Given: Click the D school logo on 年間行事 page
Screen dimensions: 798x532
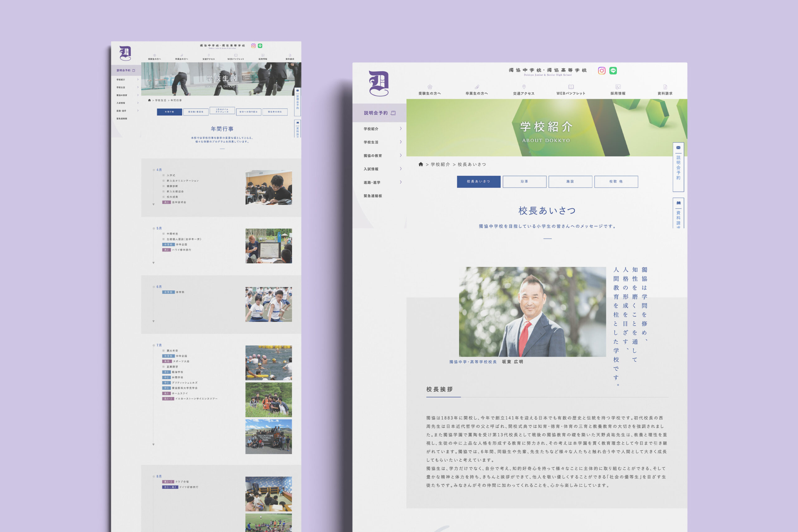Looking at the screenshot, I should click(125, 53).
